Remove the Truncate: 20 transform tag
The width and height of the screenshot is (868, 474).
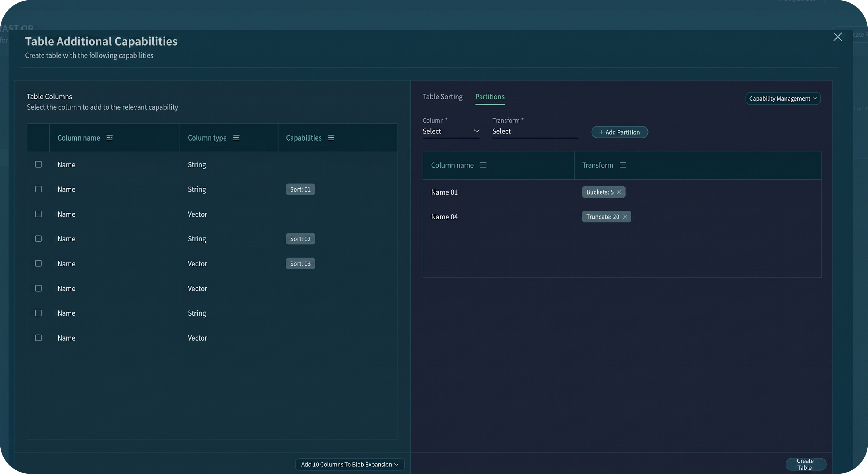click(x=625, y=217)
